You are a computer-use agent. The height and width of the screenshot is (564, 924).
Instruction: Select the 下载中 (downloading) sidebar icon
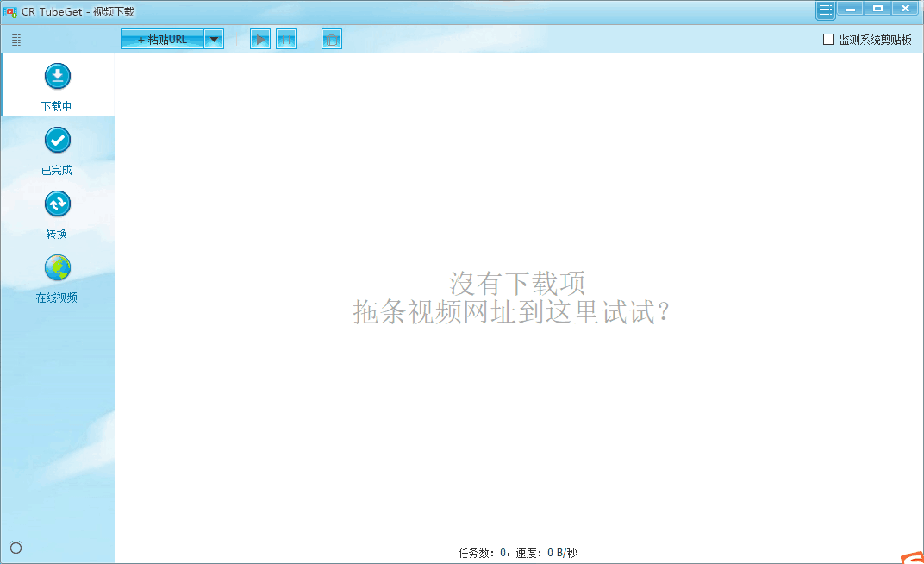pos(57,76)
